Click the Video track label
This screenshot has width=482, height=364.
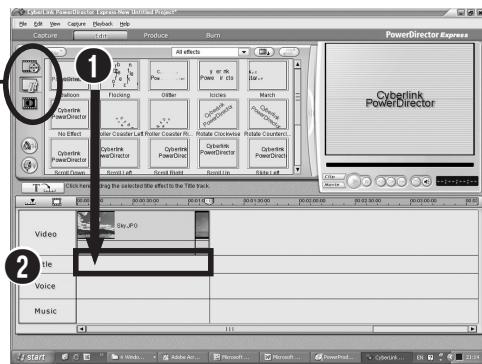tap(46, 234)
